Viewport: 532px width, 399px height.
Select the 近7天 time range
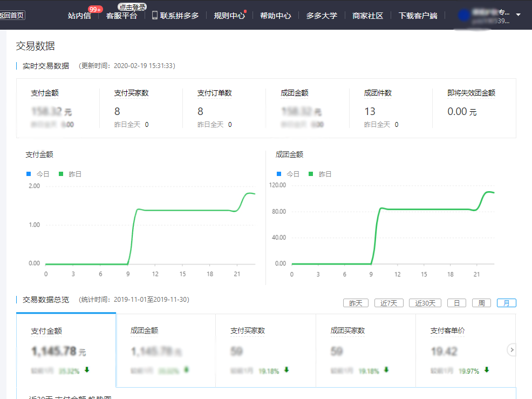click(388, 303)
